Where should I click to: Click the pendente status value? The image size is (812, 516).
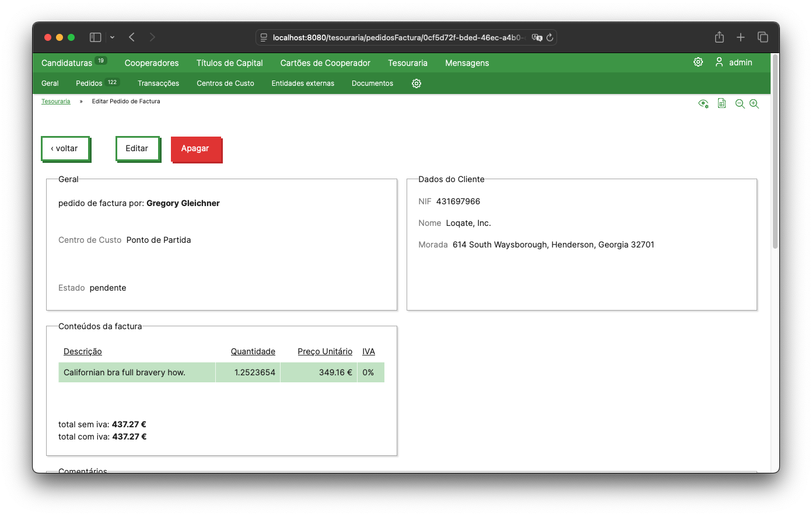[x=108, y=288]
